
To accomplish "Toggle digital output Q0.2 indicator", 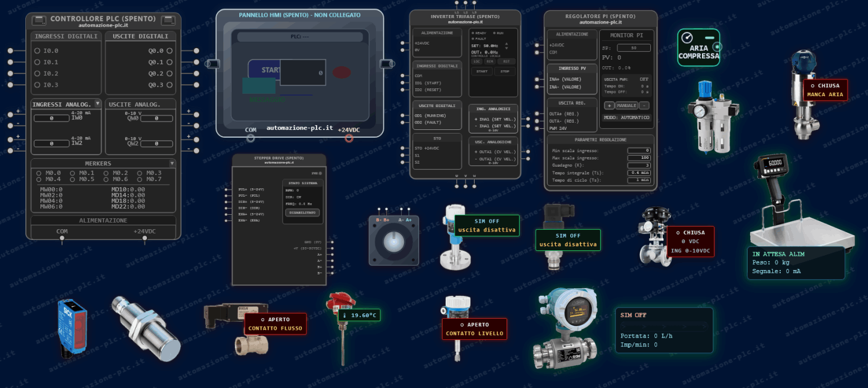I will (x=170, y=73).
